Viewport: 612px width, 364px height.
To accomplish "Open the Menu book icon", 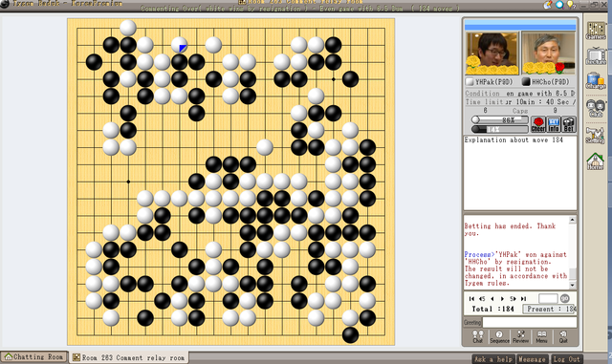I will [541, 336].
